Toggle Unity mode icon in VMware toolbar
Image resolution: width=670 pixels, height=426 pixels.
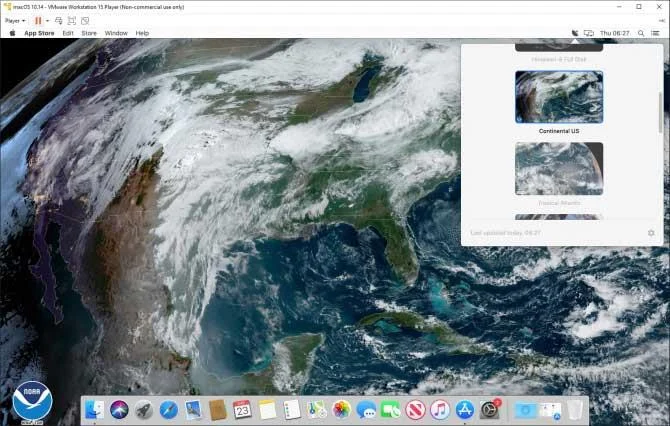tap(85, 21)
